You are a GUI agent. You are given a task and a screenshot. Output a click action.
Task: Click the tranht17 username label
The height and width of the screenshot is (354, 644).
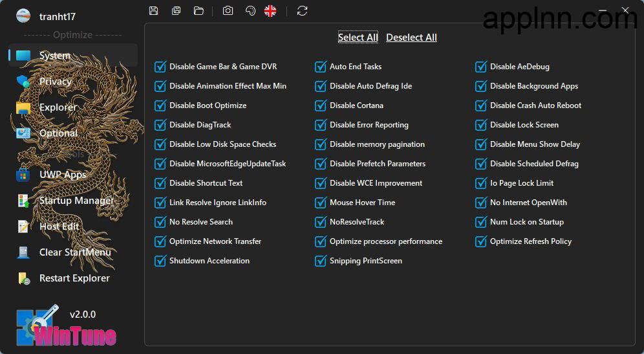[58, 16]
